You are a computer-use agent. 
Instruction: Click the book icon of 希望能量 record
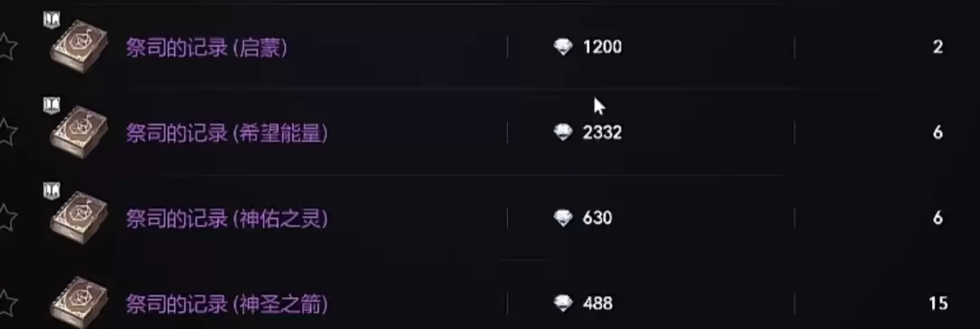(79, 132)
